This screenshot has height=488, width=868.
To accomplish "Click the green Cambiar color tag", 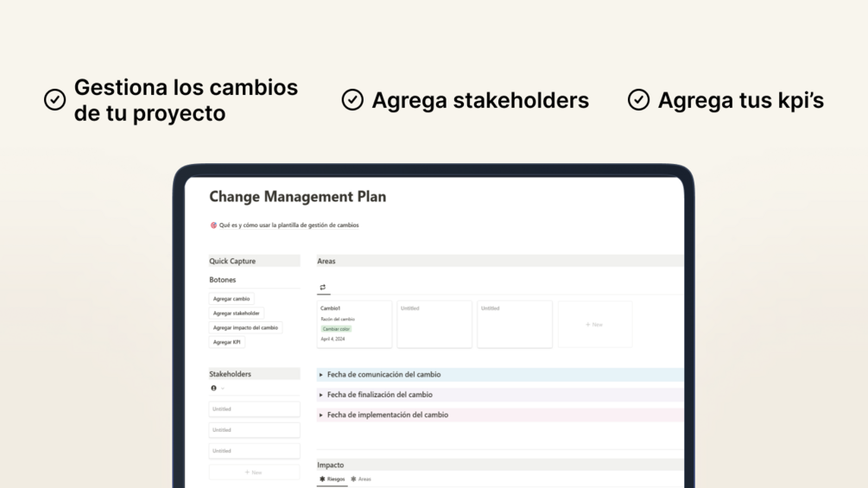I will pos(336,329).
